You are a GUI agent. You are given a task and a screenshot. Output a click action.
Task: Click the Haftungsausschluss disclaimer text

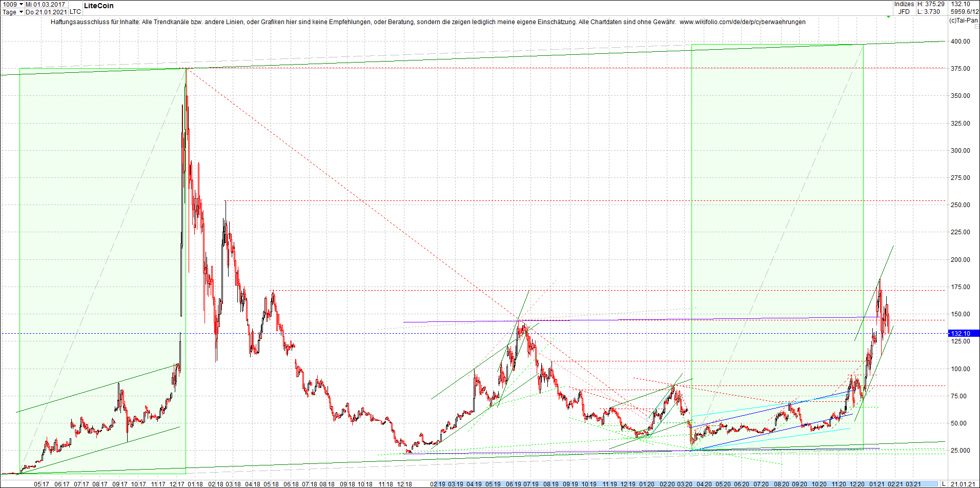(x=363, y=22)
